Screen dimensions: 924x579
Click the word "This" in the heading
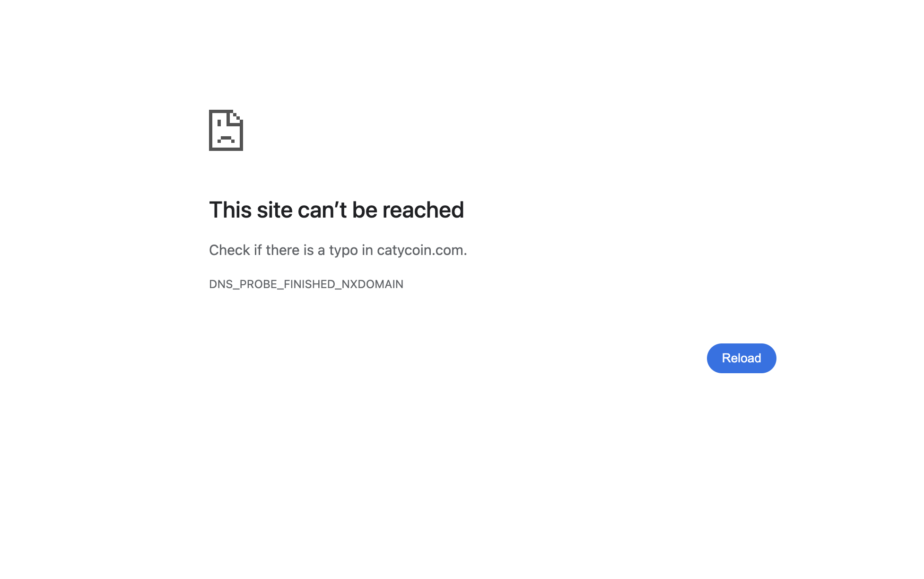click(x=230, y=210)
